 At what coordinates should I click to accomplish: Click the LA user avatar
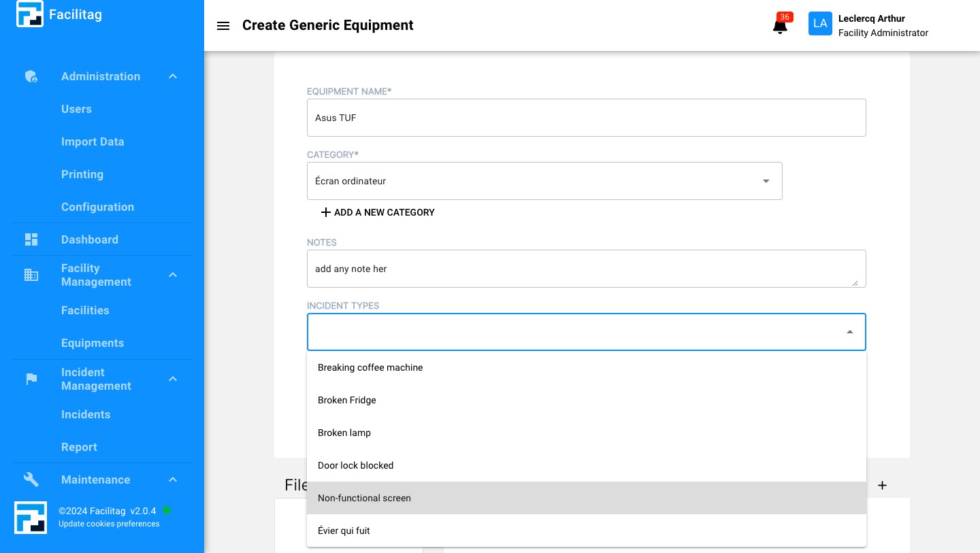click(820, 24)
